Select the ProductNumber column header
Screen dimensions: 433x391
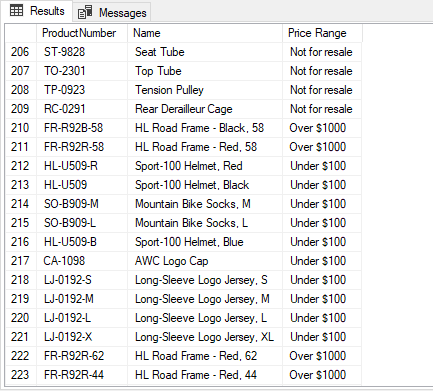[82, 33]
